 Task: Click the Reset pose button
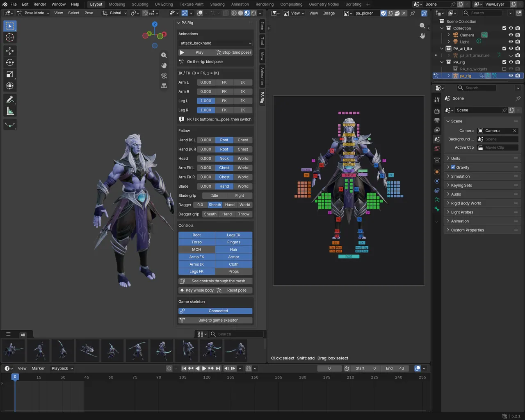[234, 291]
